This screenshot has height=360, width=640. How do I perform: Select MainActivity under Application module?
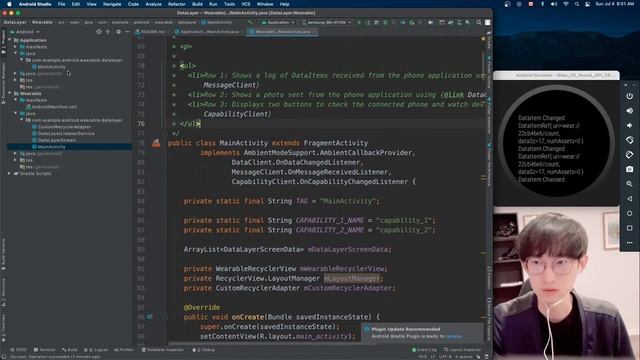click(x=51, y=67)
